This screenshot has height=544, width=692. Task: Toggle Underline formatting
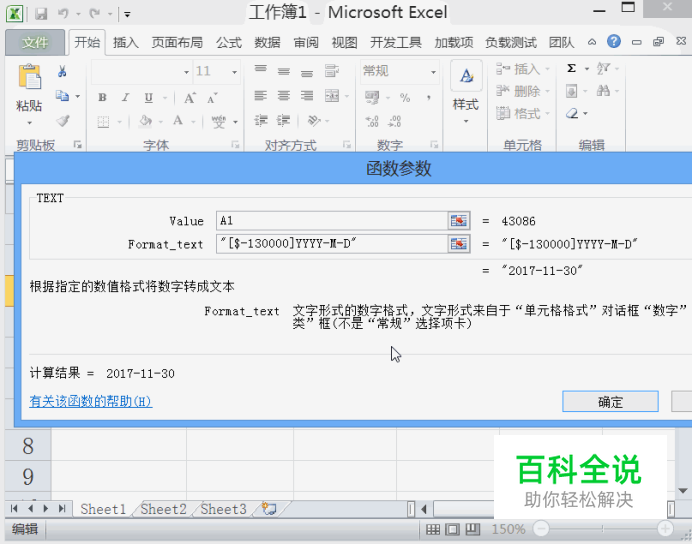click(149, 97)
